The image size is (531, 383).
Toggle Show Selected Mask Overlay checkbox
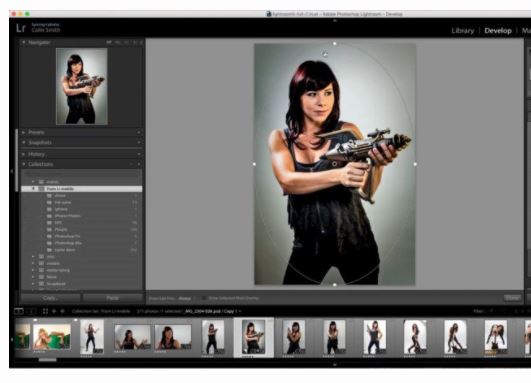click(x=204, y=298)
